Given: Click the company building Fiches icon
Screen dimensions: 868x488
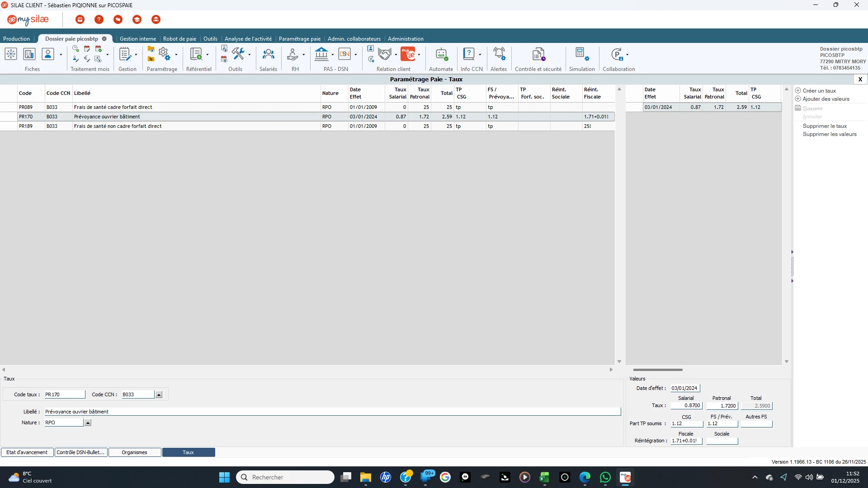Looking at the screenshot, I should point(29,55).
